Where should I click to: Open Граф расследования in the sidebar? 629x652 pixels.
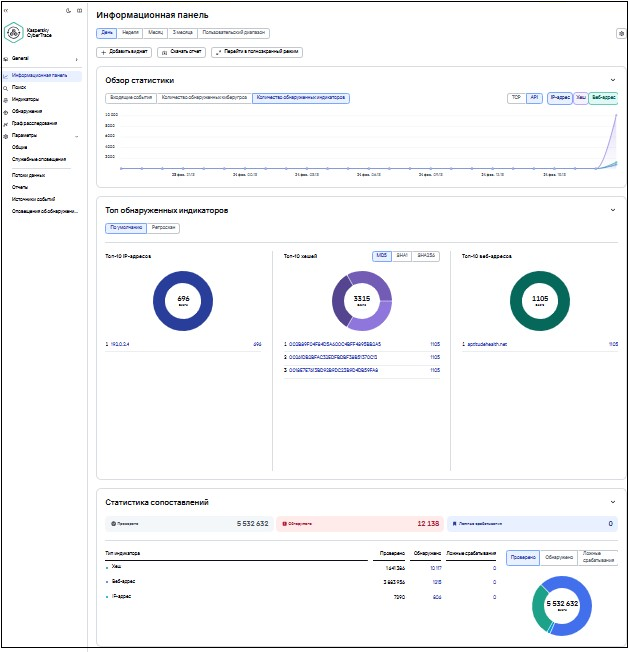click(35, 124)
